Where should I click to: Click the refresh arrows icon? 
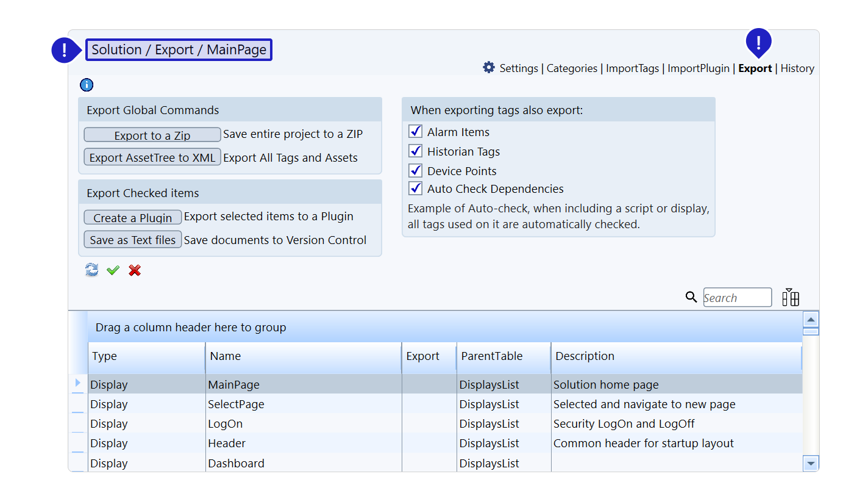click(91, 270)
